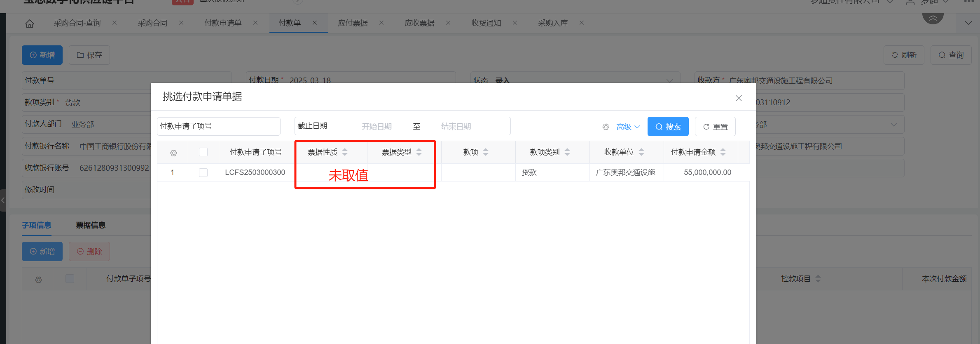The image size is (980, 344).
Task: Click the 付款单号 field
Action: coord(127,80)
